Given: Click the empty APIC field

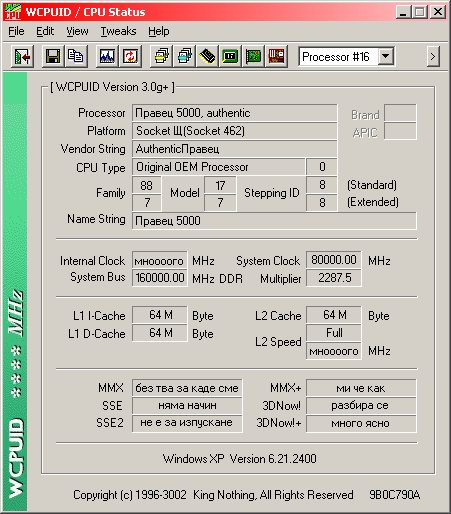Looking at the screenshot, I should click(x=400, y=131).
